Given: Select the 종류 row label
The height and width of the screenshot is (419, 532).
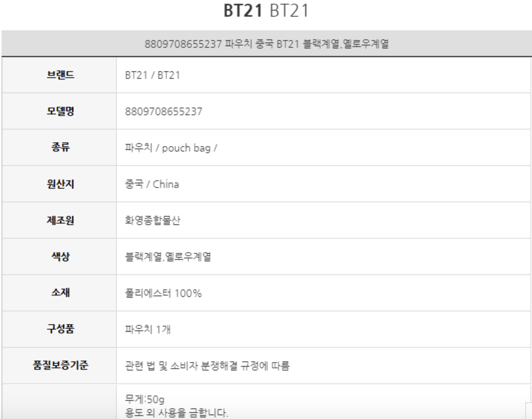Looking at the screenshot, I should tap(60, 147).
